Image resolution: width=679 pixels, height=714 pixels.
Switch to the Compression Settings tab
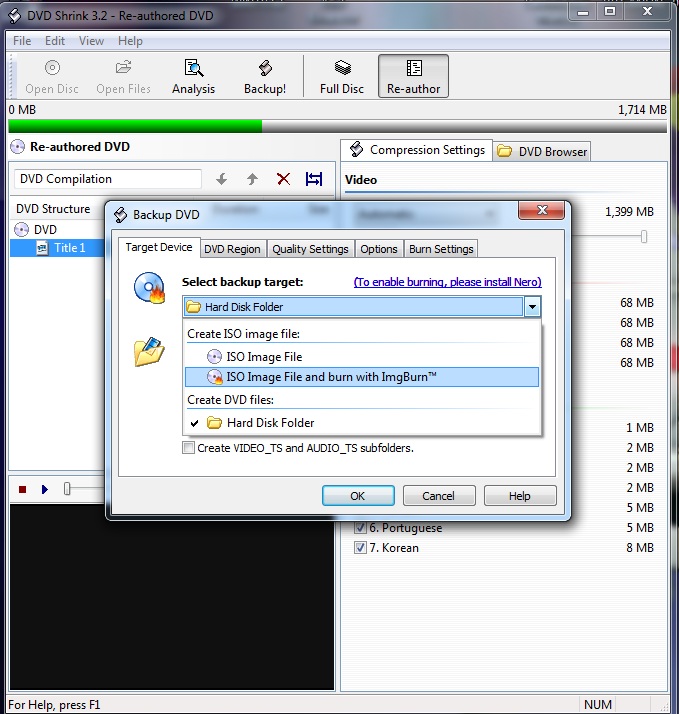(416, 150)
